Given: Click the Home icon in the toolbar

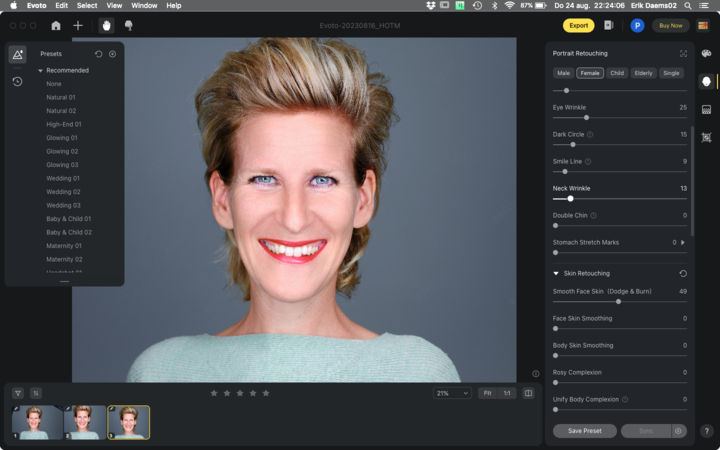Looking at the screenshot, I should click(x=56, y=25).
